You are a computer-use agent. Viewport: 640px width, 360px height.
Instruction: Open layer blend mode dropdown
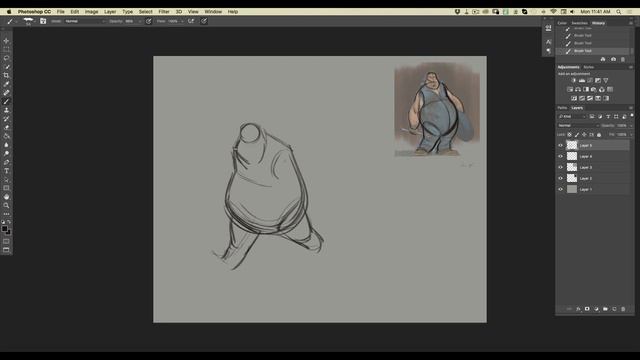tap(577, 125)
